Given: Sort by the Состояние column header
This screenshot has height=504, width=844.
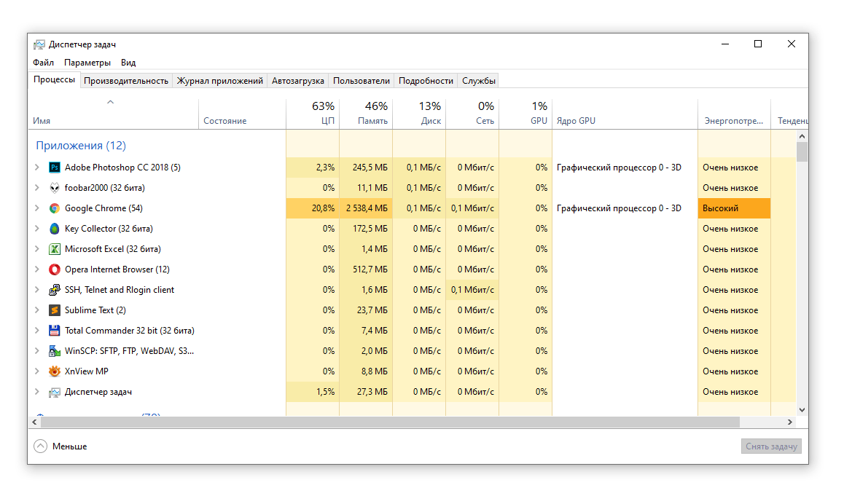Looking at the screenshot, I should tap(242, 114).
